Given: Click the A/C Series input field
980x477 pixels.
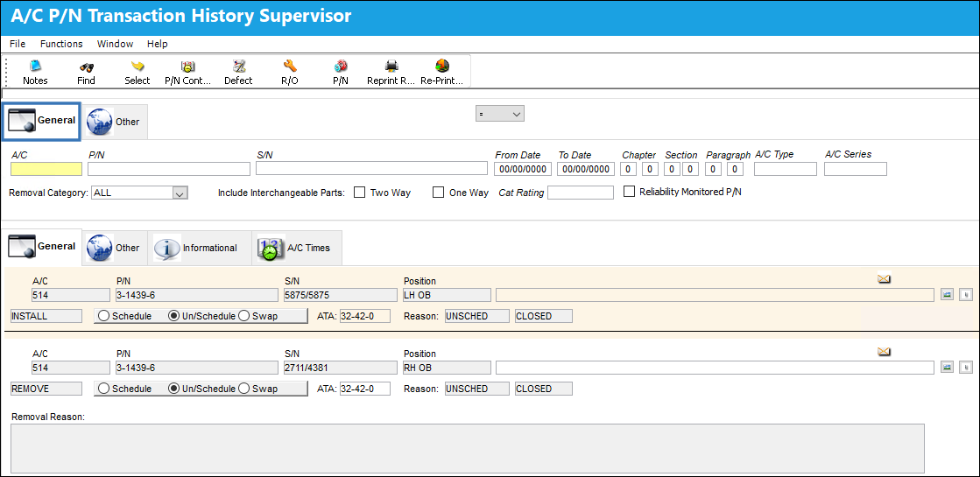Looking at the screenshot, I should pyautogui.click(x=856, y=169).
